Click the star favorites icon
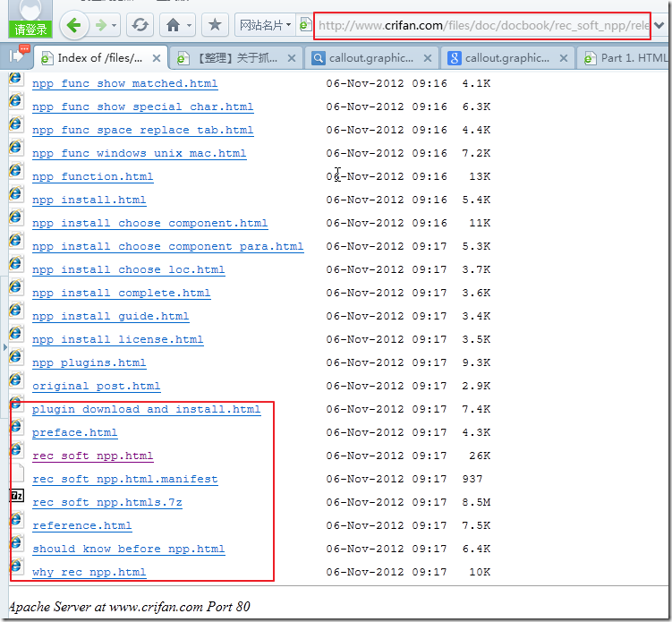 pos(214,25)
